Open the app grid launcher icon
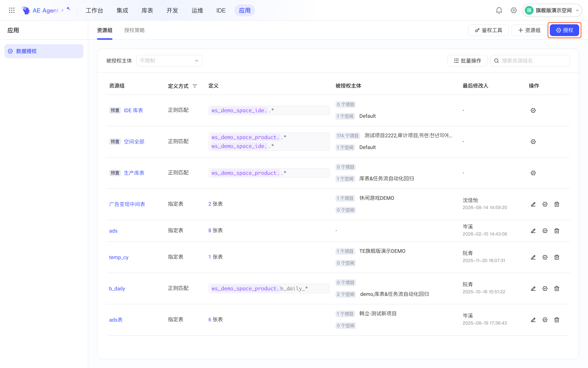Viewport: 588px width, 368px height. (12, 10)
